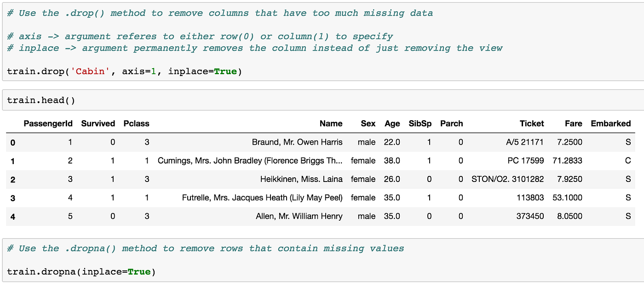Click the Pclass column header
The image size is (644, 287).
pos(136,123)
